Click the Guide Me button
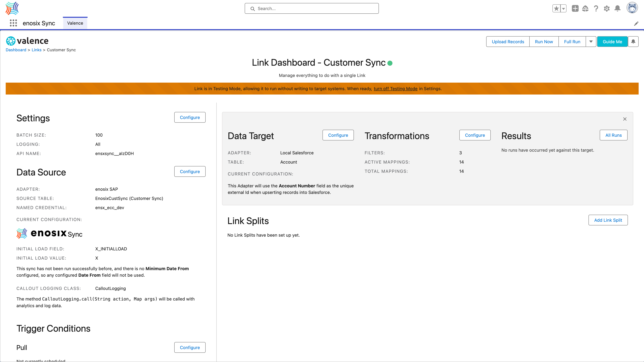The width and height of the screenshot is (644, 362). point(612,42)
